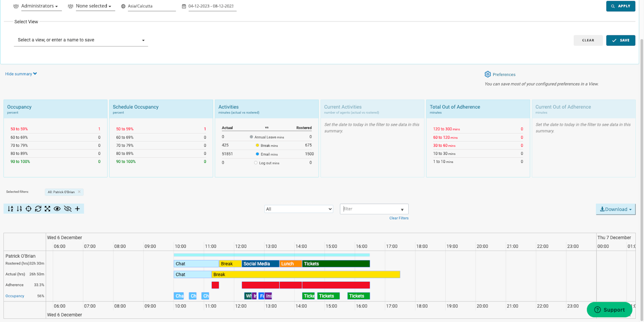Hide rows with crossed-eye icon
The image size is (644, 322).
pos(68,209)
